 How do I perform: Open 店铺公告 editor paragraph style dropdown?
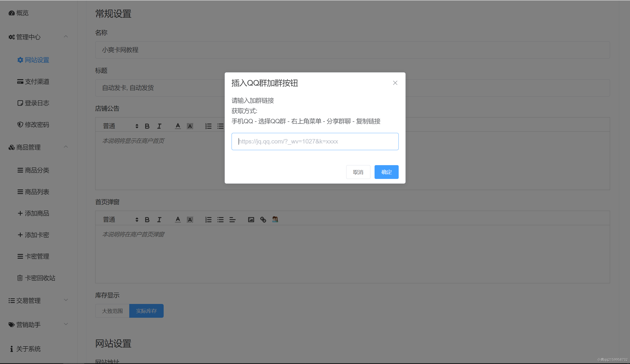point(120,126)
